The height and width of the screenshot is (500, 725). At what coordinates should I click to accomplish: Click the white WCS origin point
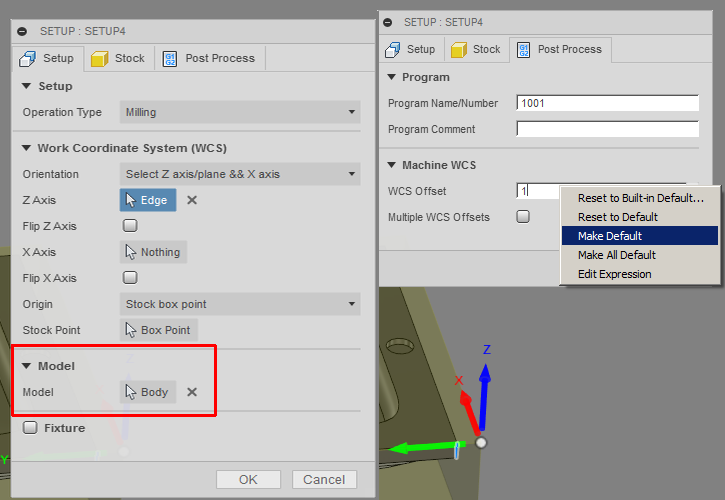pyautogui.click(x=481, y=443)
